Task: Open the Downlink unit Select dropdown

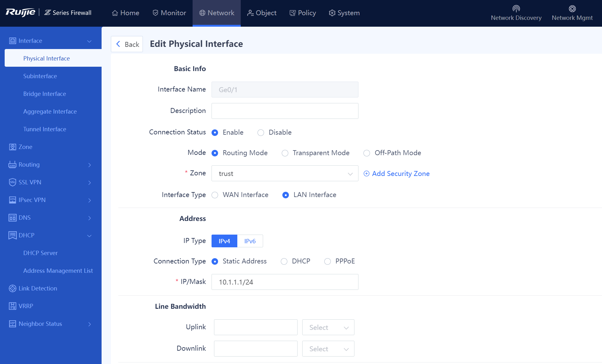Action: pyautogui.click(x=328, y=349)
